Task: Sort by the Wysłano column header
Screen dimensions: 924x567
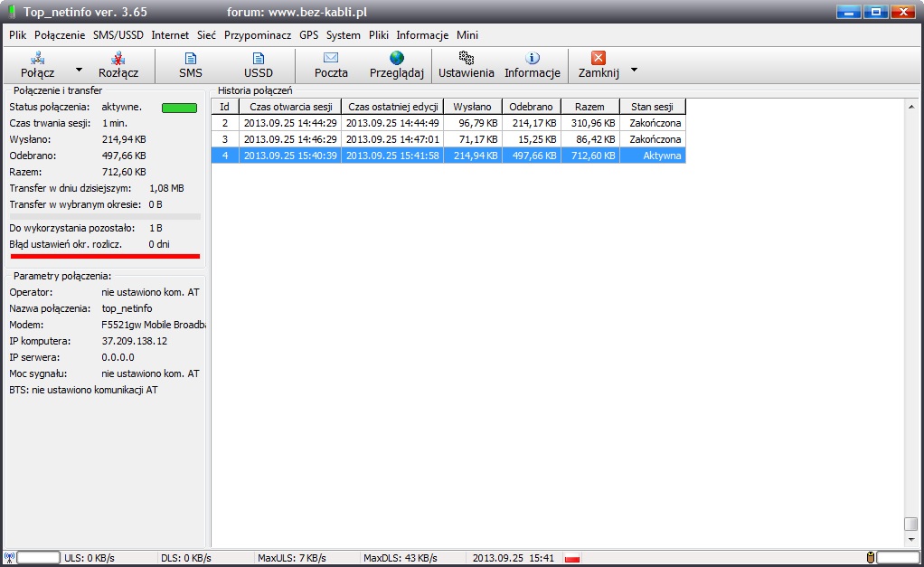Action: click(x=473, y=107)
